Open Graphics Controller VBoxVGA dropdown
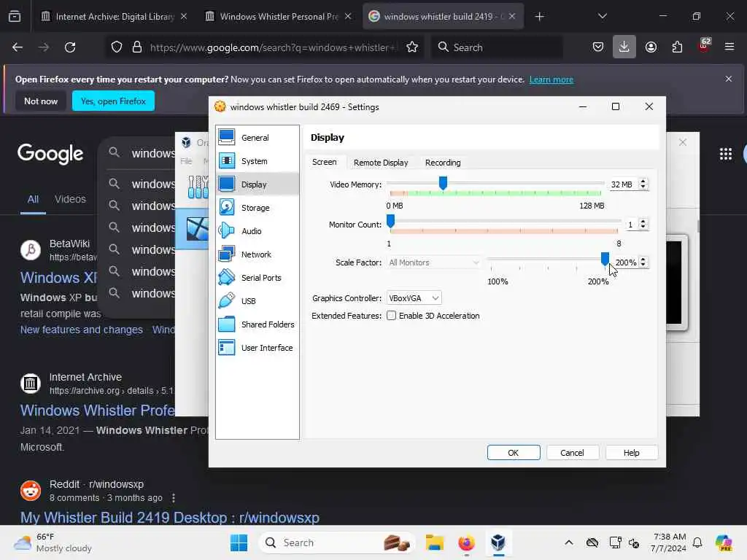747x560 pixels. click(x=414, y=298)
